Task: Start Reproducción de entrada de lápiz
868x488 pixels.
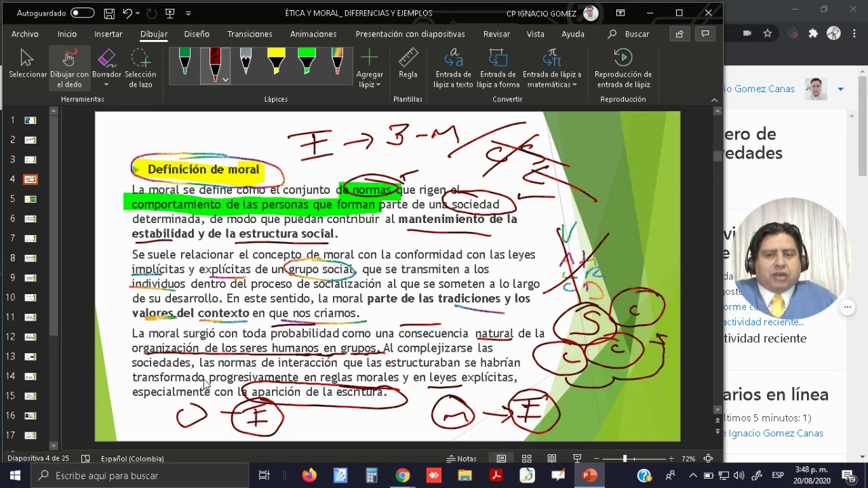Action: (x=623, y=68)
